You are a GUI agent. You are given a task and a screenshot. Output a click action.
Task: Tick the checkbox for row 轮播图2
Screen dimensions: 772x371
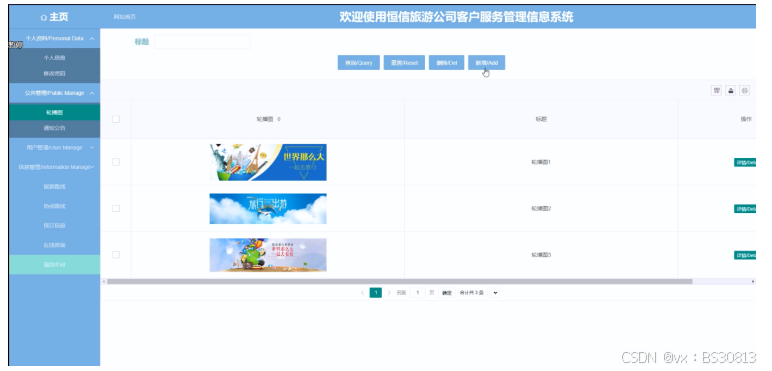tap(116, 209)
